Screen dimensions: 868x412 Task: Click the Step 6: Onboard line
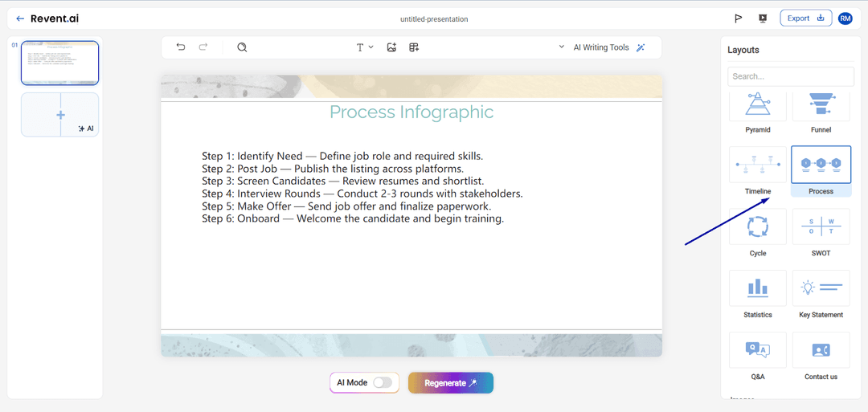(353, 218)
